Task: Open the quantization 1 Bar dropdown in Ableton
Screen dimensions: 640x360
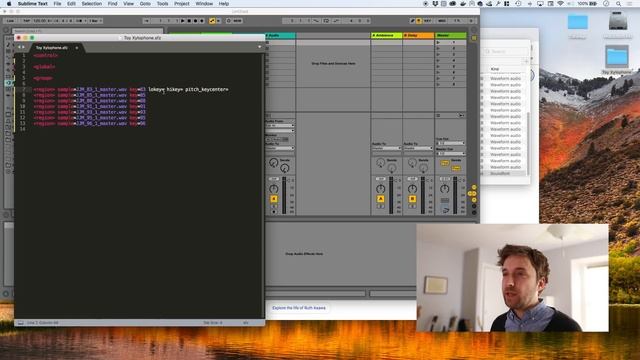Action: 96,20
